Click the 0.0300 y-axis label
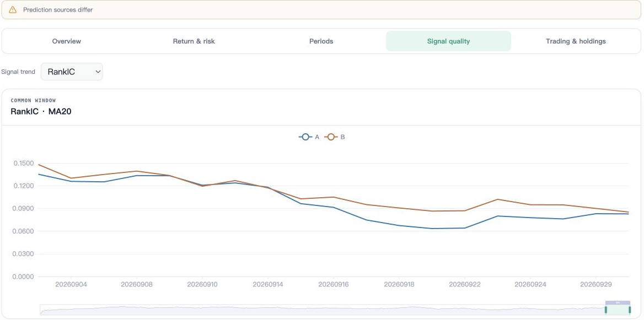Viewport: 644px width, 320px height. point(23,254)
